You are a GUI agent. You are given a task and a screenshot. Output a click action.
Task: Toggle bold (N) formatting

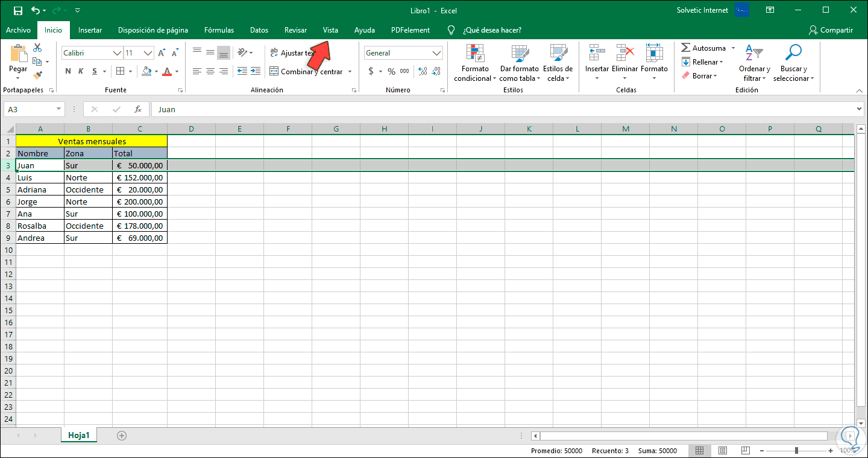coord(68,71)
